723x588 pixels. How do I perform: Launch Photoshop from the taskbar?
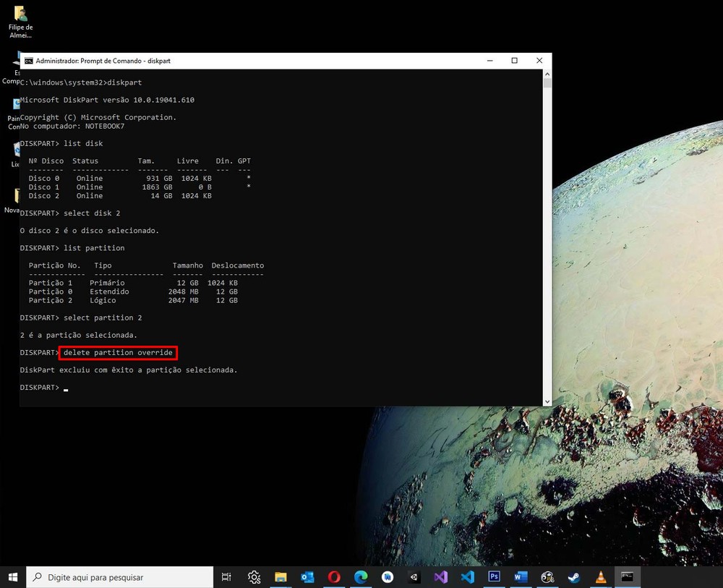click(495, 577)
